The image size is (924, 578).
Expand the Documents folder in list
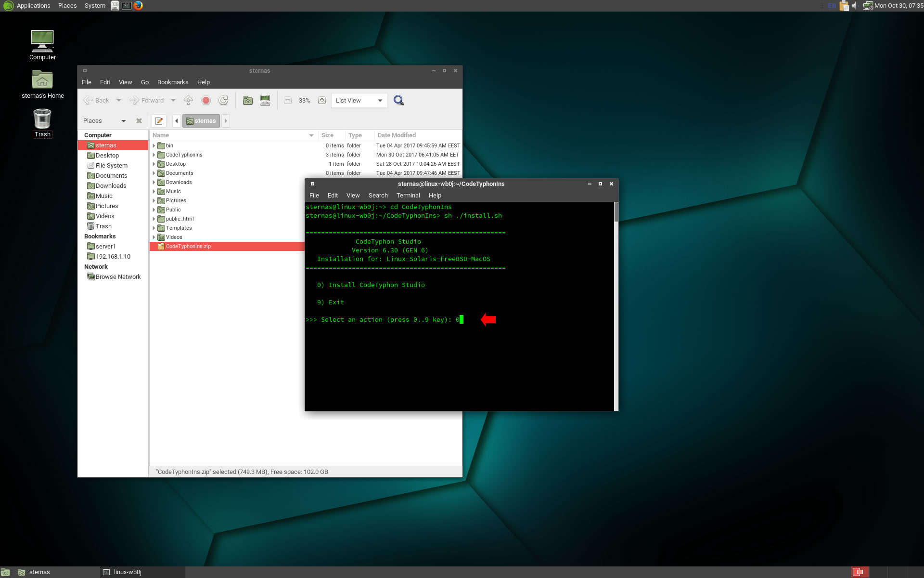click(x=154, y=173)
